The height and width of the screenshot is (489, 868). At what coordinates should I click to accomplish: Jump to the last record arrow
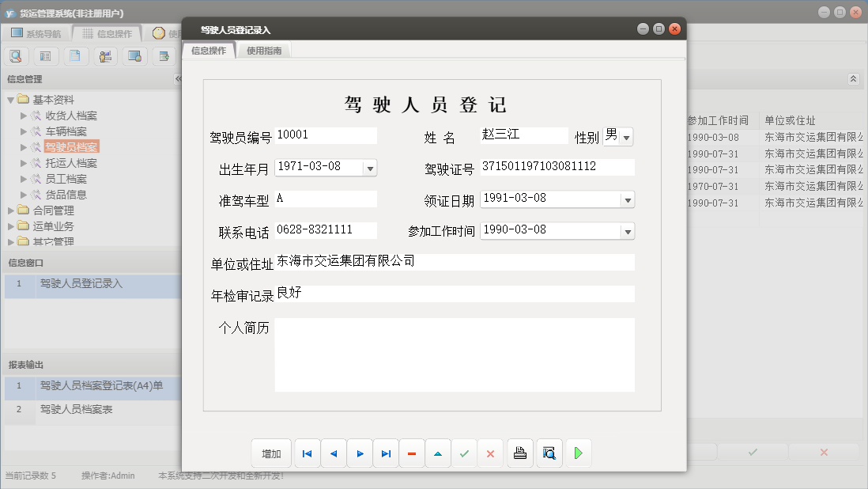(385, 453)
